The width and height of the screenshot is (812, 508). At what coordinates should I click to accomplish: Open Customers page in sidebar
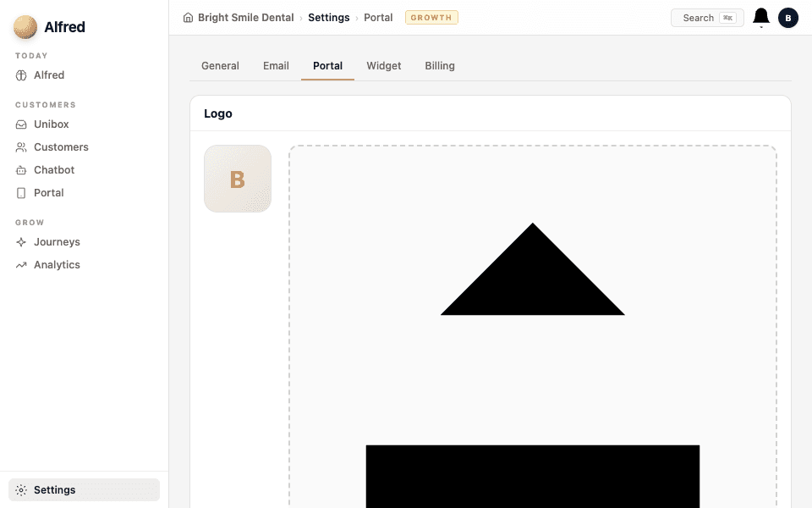point(84,147)
